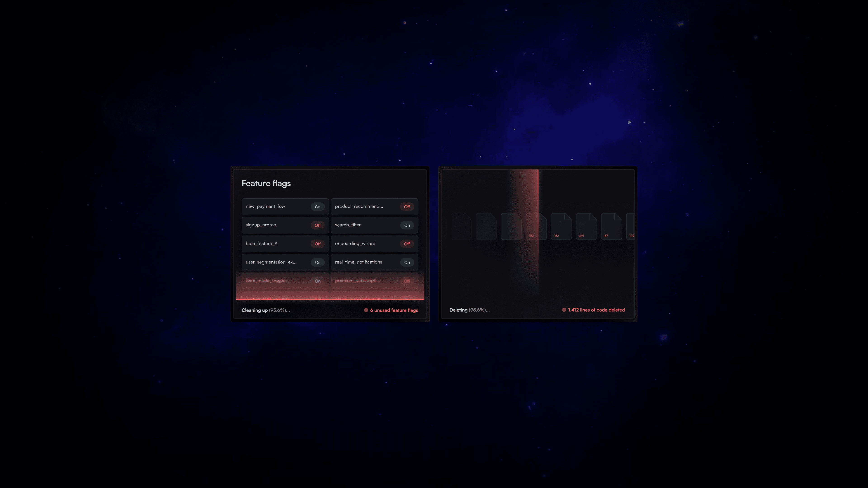Select the -152 file icon crossed by the red scan line
Image resolution: width=868 pixels, height=488 pixels.
536,226
